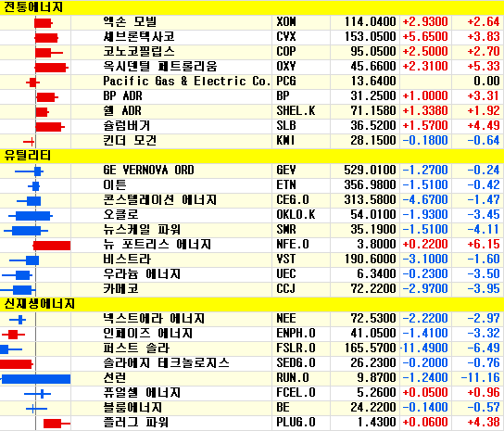504x431 pixels.
Task: Select the 비스트라 stock name
Action: tap(127, 259)
